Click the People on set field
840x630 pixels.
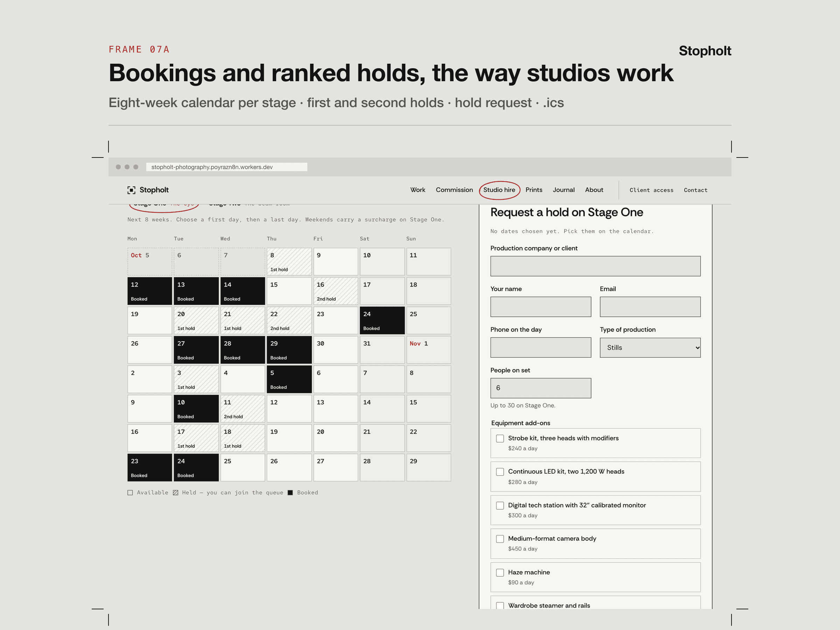click(x=540, y=388)
